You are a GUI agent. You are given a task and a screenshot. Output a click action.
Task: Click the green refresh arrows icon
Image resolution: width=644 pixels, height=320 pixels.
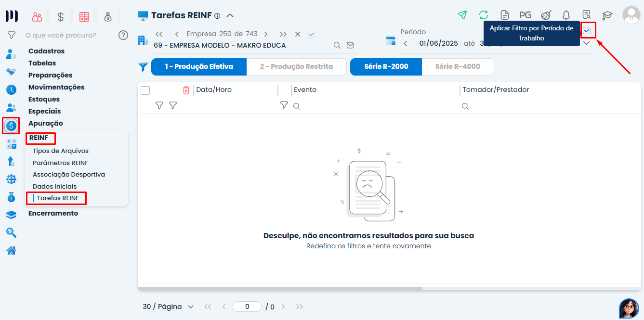(484, 15)
